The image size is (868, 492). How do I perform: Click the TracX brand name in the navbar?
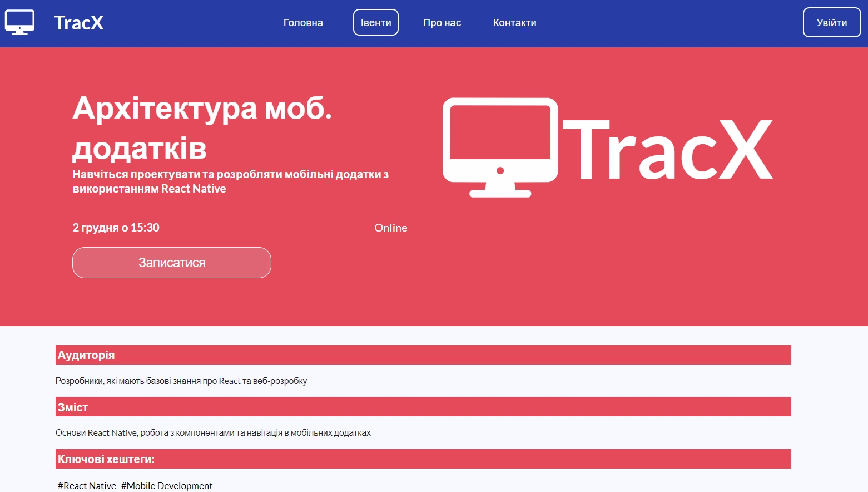click(78, 22)
